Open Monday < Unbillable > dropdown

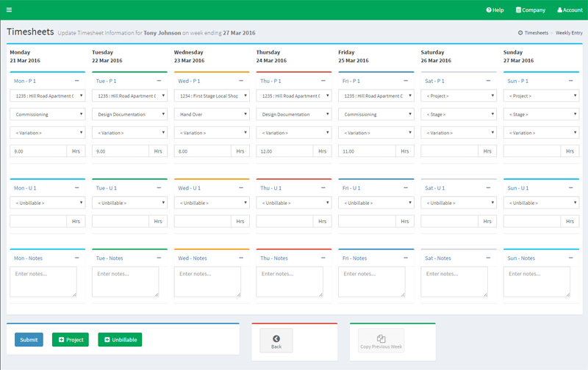(x=48, y=203)
